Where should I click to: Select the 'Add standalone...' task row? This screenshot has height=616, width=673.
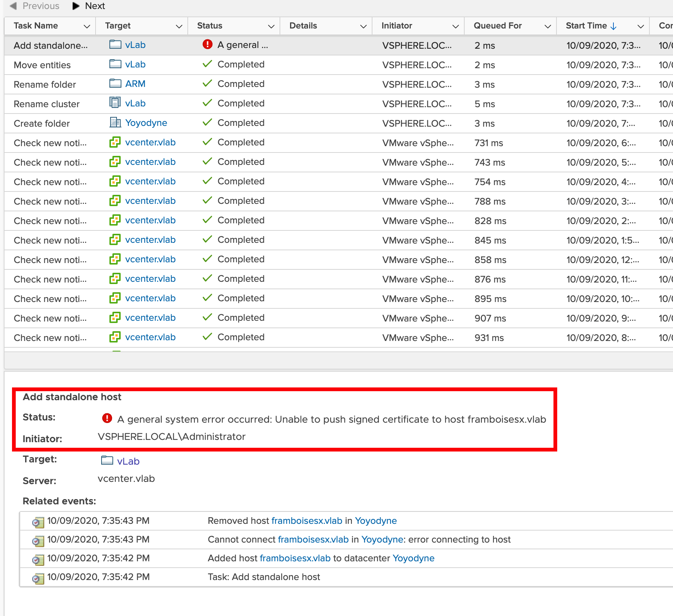(x=338, y=45)
